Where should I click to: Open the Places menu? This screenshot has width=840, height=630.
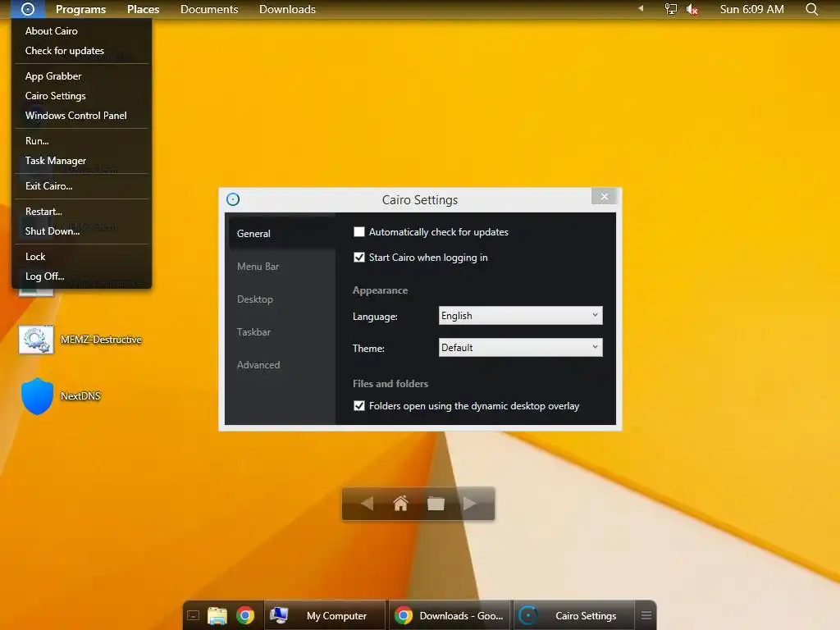[143, 9]
